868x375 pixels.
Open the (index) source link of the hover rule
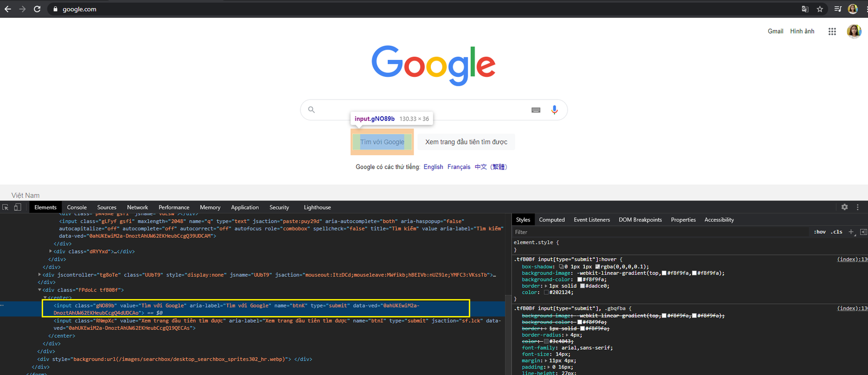852,259
